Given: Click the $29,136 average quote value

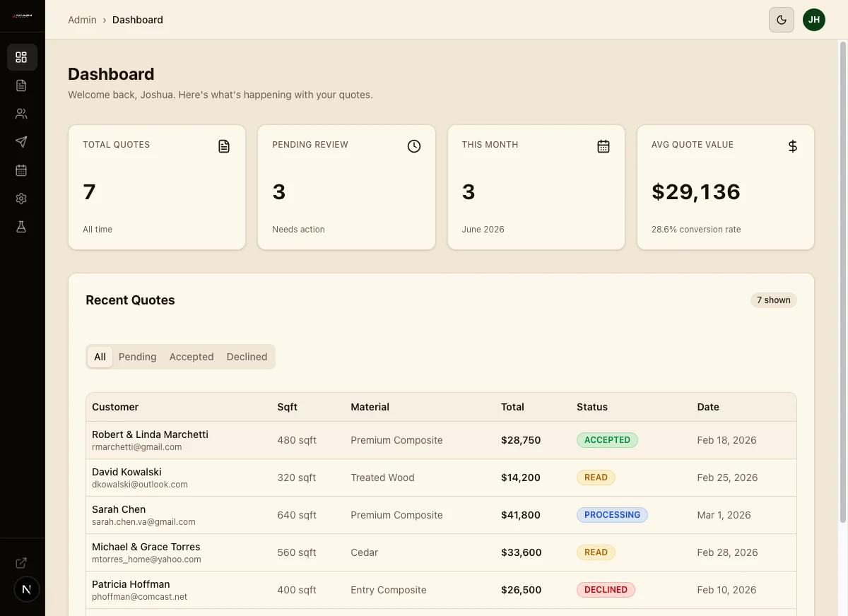Looking at the screenshot, I should (x=696, y=191).
